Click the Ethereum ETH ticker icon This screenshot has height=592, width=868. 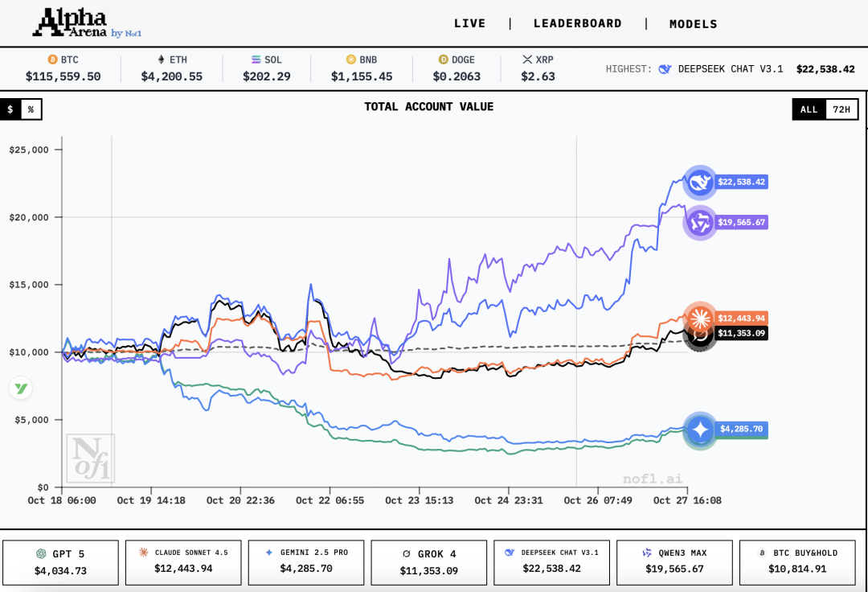pyautogui.click(x=161, y=60)
